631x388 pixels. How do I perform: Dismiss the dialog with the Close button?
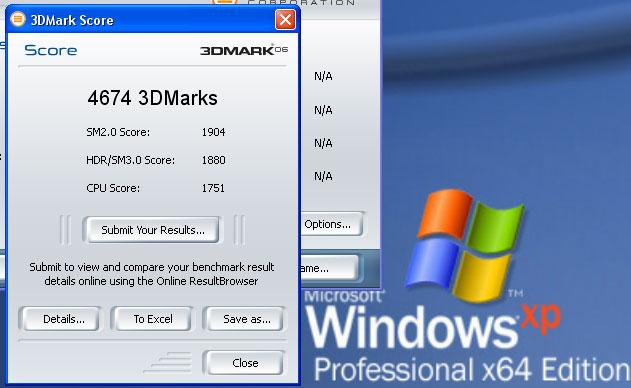pos(245,363)
